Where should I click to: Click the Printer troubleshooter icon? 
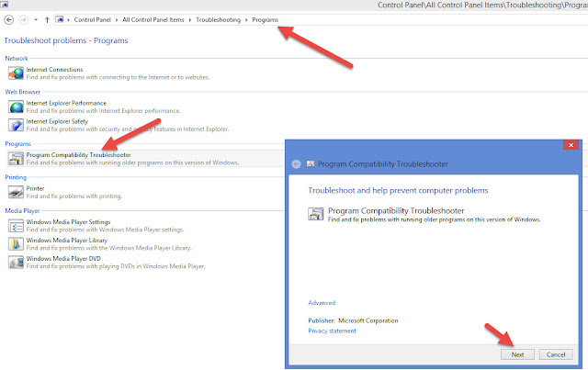click(16, 192)
